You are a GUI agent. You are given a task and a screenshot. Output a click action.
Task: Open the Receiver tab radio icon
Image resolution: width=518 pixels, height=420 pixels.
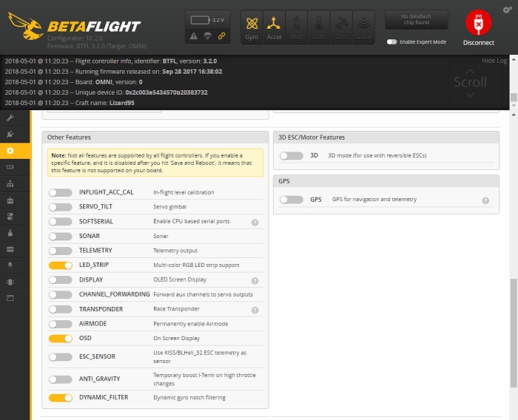(x=10, y=200)
